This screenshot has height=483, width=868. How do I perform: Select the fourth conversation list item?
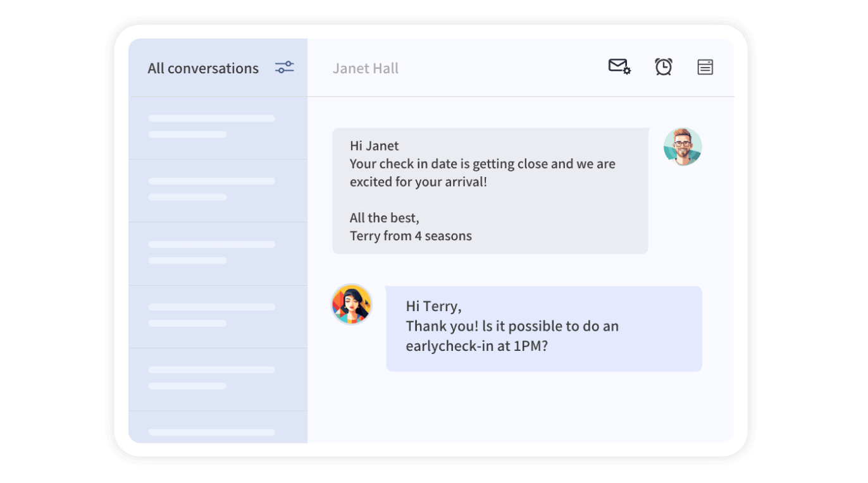[x=218, y=317]
